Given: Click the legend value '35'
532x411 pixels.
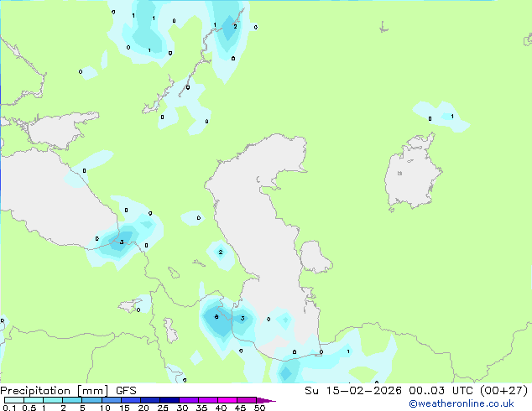Looking at the screenshot, I should [x=201, y=408].
